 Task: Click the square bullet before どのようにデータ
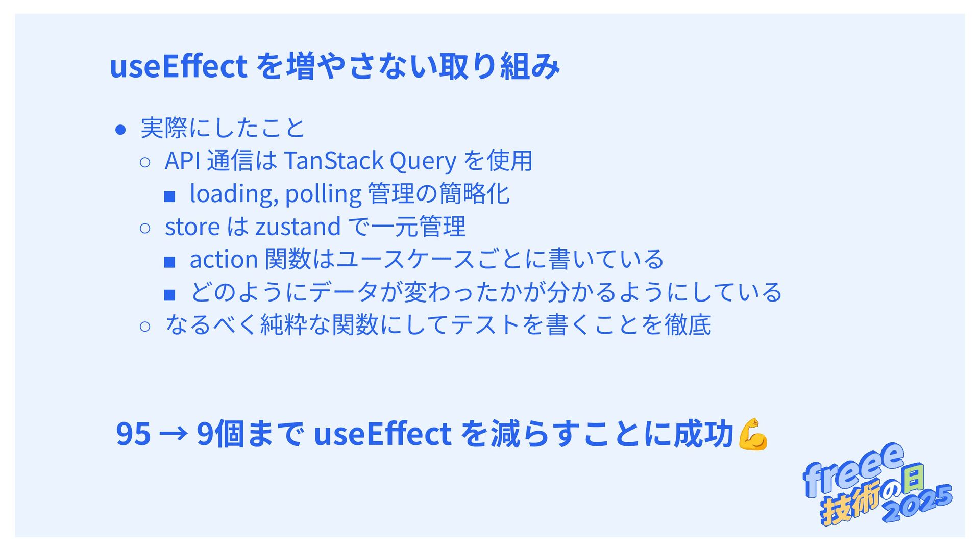tap(169, 294)
